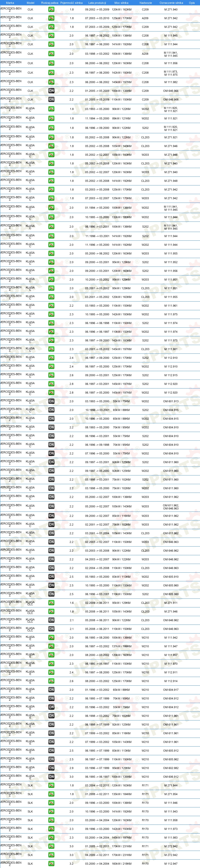Select date range '04.2009 -> 02.2011'
This screenshot has width=200, height=868.
click(x=97, y=855)
